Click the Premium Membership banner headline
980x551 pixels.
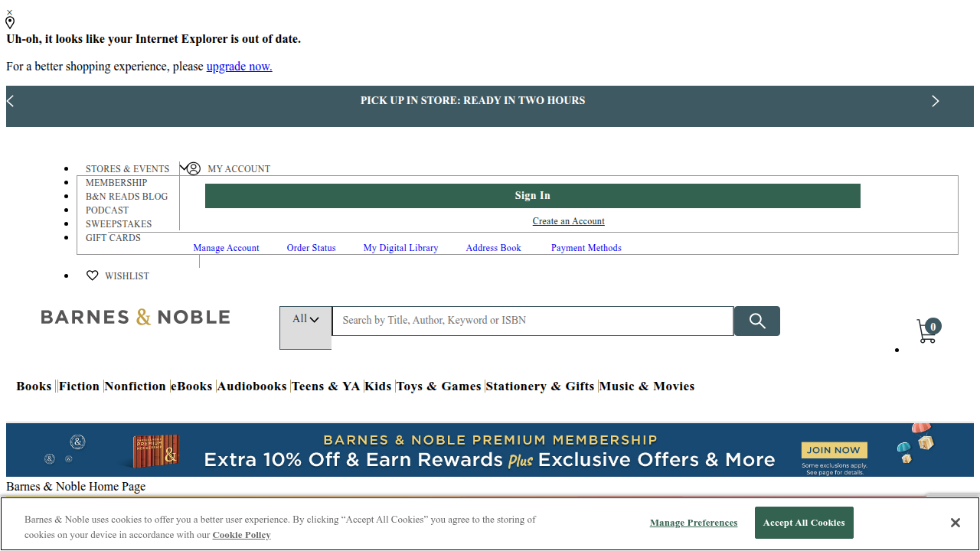point(490,440)
